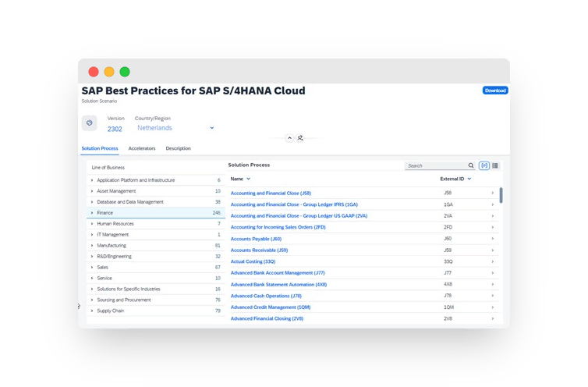Open Advanced Cash Operations (J78)
588x387 pixels.
tap(266, 296)
